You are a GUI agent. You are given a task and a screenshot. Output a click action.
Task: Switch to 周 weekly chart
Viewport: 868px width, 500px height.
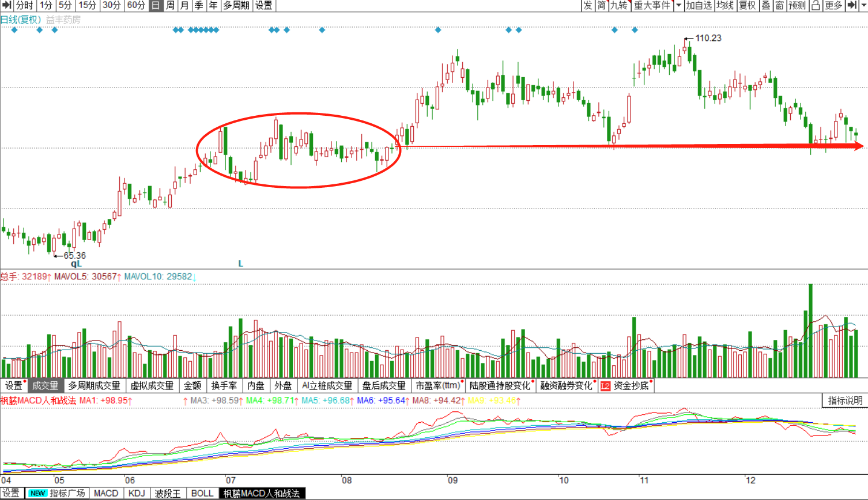click(170, 5)
